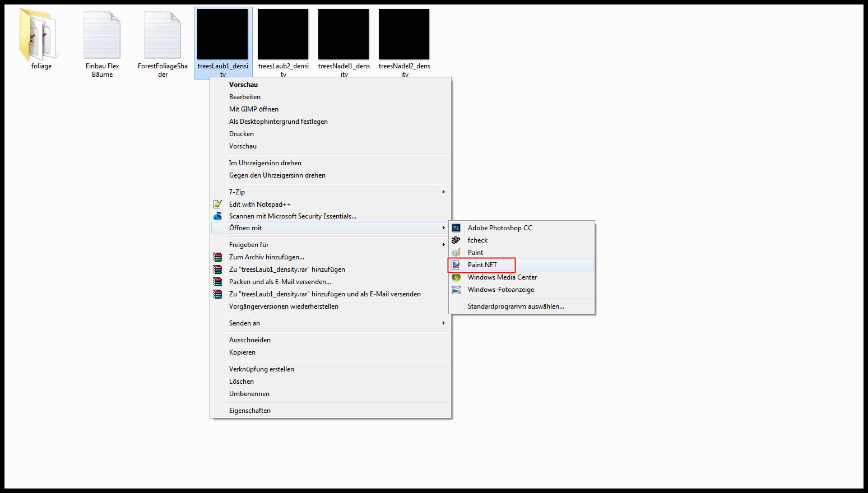This screenshot has width=868, height=493.
Task: Choose Paint from the Öffnen mit submenu
Action: 475,253
